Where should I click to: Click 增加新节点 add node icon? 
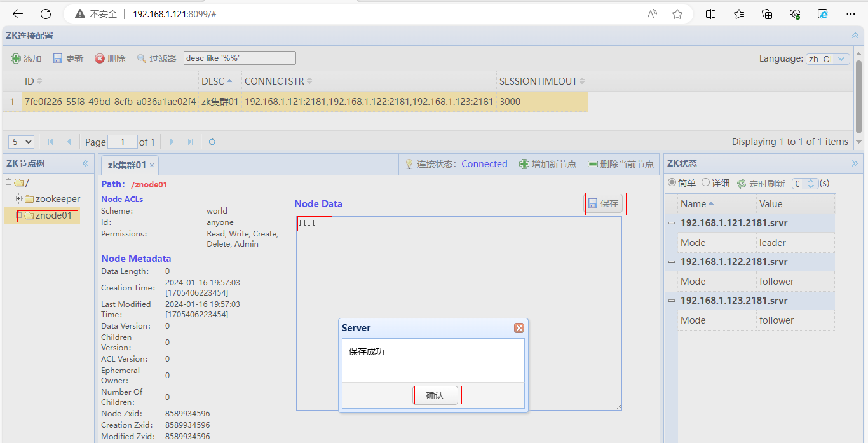tap(524, 164)
